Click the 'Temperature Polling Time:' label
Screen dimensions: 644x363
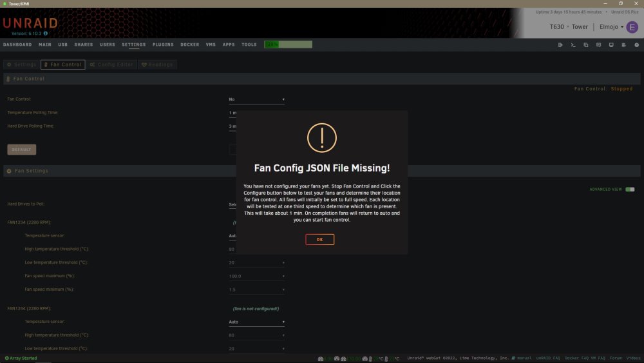click(32, 113)
